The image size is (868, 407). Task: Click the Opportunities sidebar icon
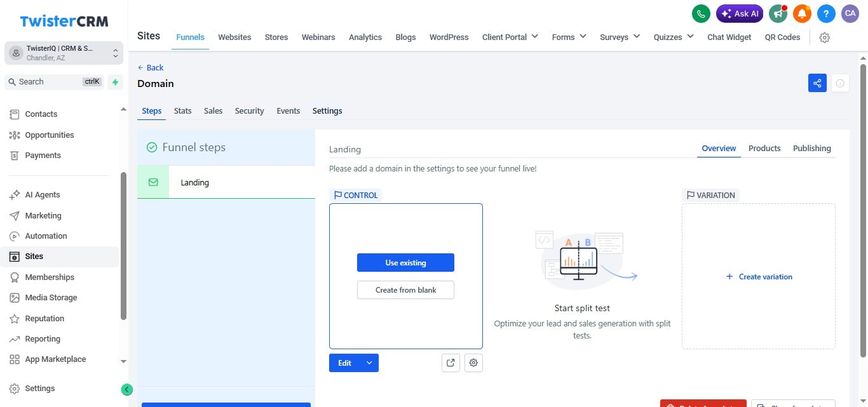(15, 135)
